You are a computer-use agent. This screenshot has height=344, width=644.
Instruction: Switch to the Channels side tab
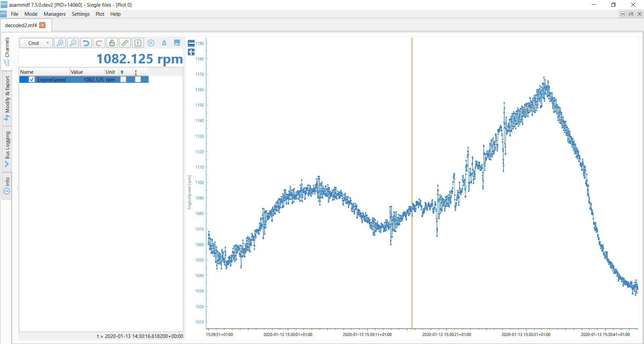click(7, 51)
